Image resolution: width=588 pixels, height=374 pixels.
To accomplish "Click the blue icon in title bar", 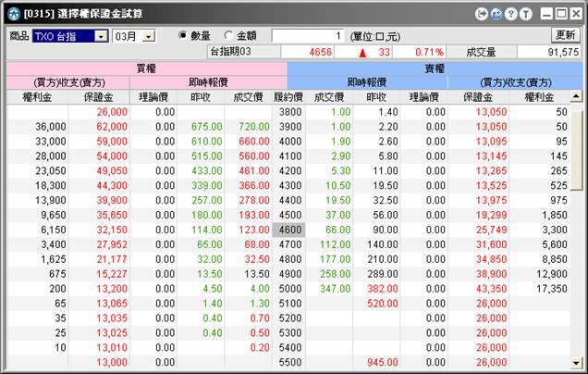I will (496, 14).
